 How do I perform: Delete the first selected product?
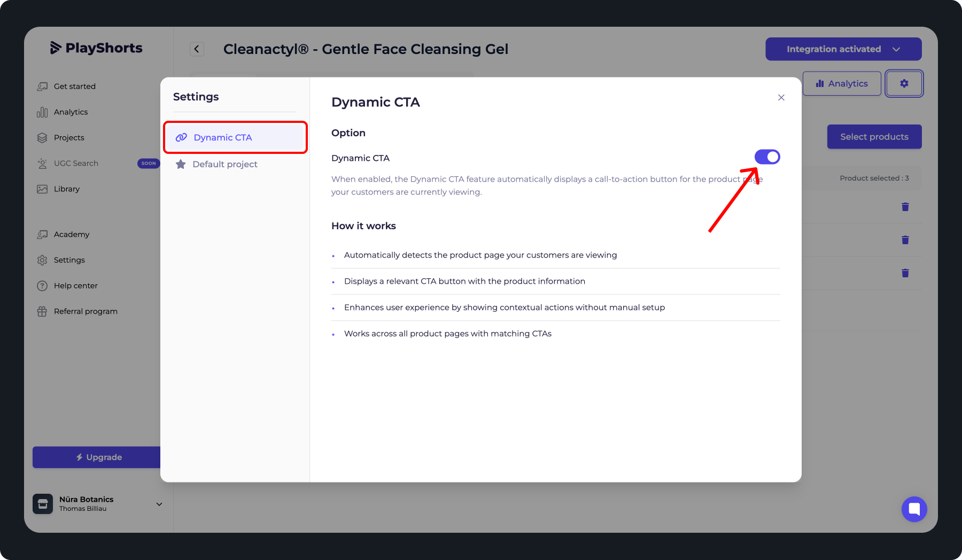[x=905, y=207]
